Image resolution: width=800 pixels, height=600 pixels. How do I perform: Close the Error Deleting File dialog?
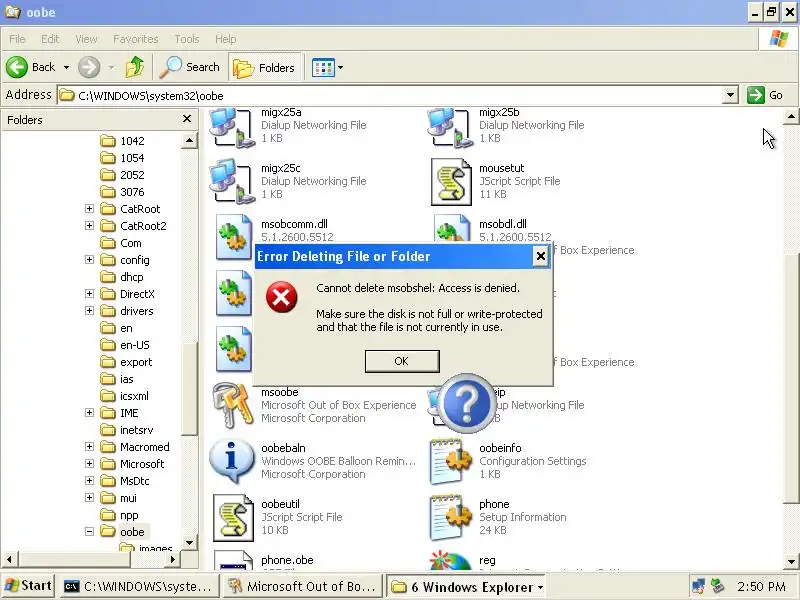540,256
